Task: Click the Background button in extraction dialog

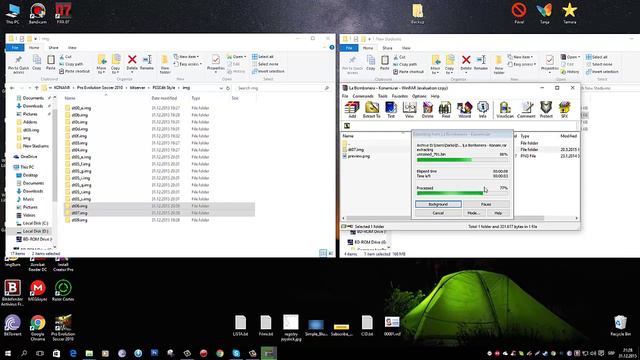Action: (438, 204)
